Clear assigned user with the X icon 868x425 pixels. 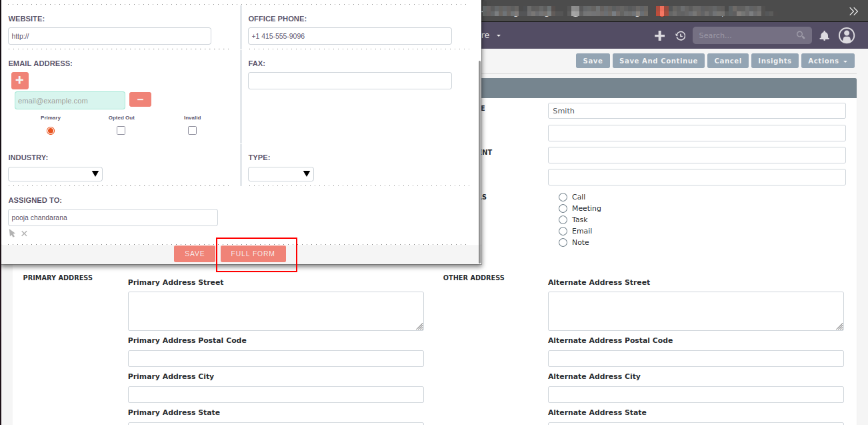[24, 234]
